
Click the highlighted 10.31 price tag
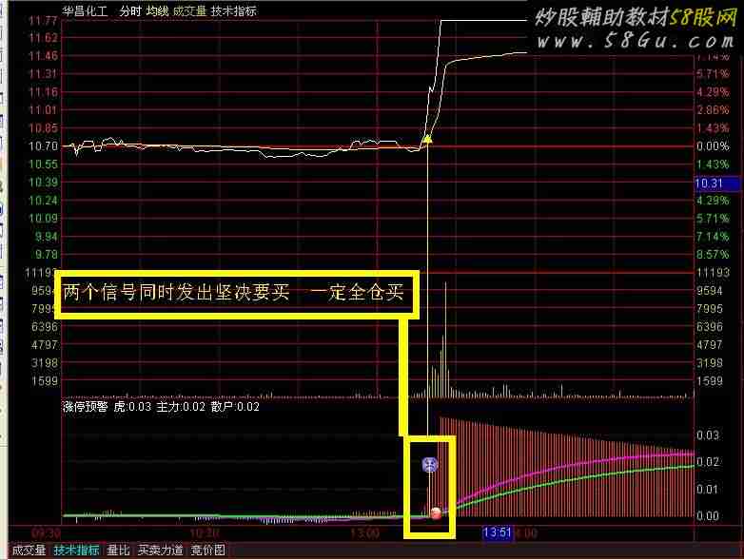pyautogui.click(x=716, y=184)
